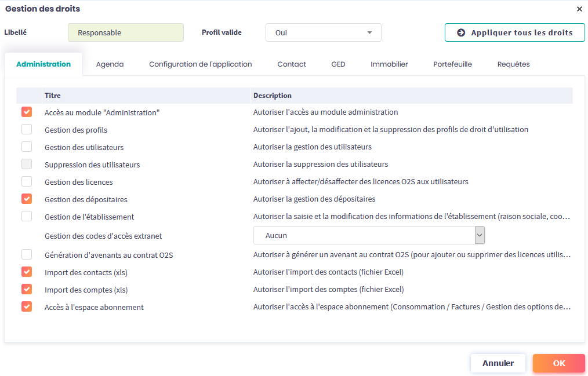Check the Gestion de l'établissement checkbox
This screenshot has height=376, width=588.
(27, 216)
